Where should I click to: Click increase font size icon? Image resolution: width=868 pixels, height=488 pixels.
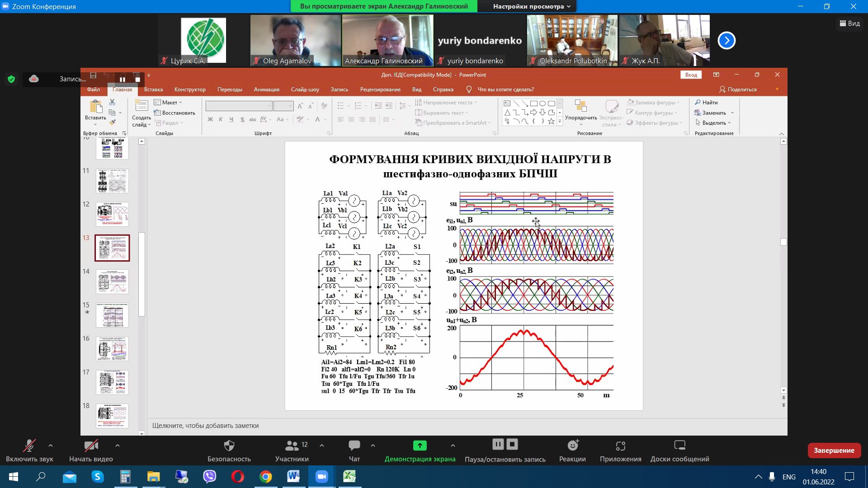click(x=300, y=106)
